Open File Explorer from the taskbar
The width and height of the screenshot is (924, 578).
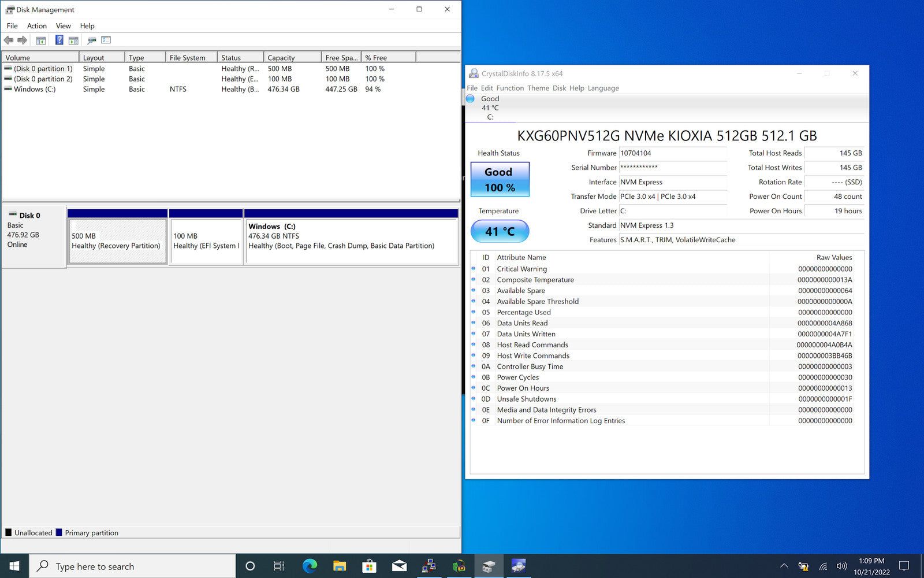(x=340, y=566)
